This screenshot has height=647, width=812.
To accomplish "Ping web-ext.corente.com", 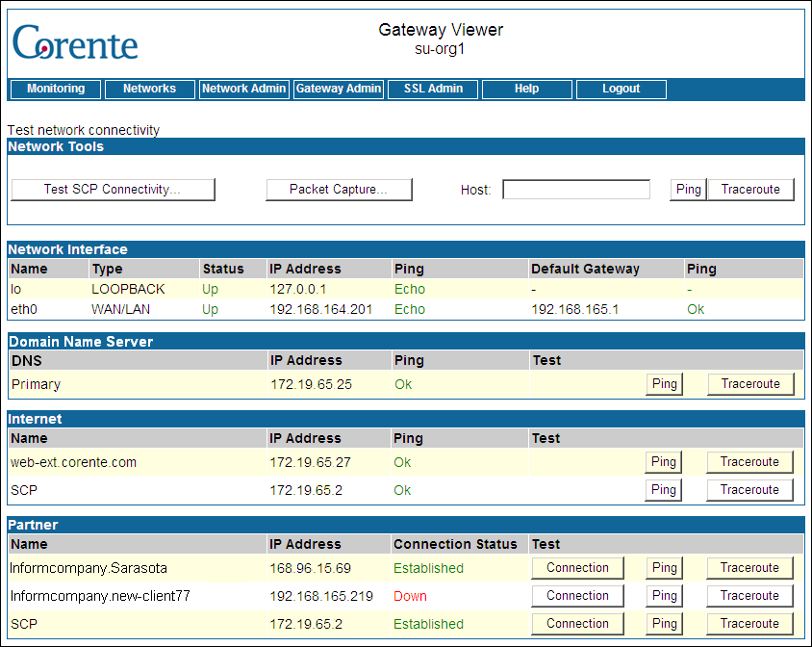I will point(664,462).
